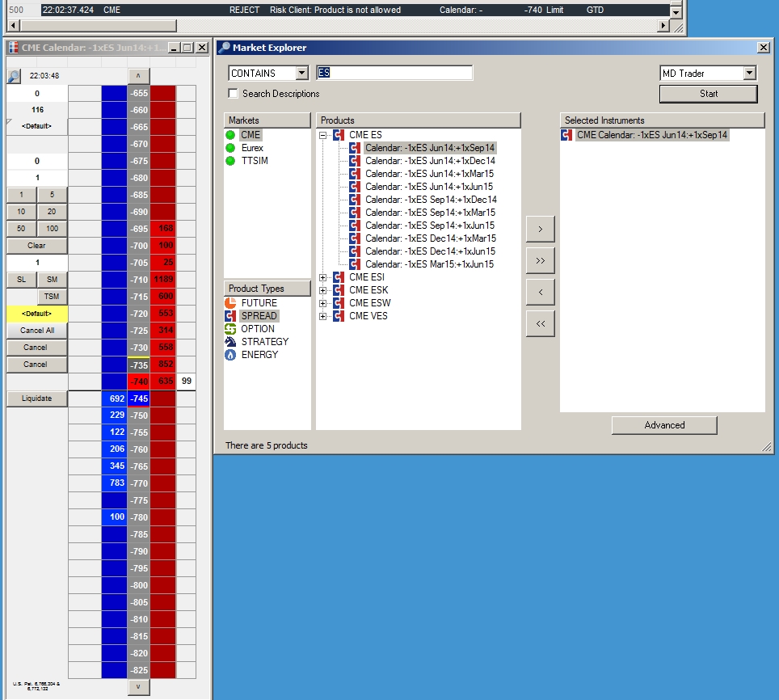Expand the CME ESW product node
The image size is (779, 700).
[323, 303]
